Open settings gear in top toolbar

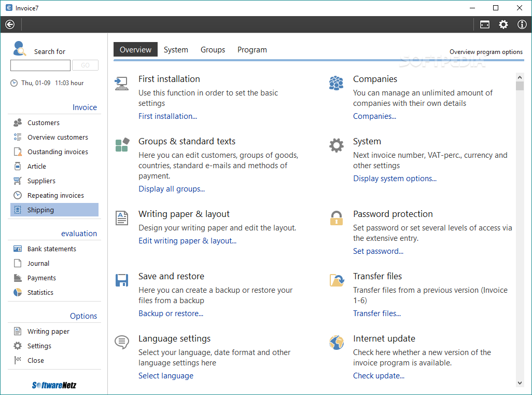pyautogui.click(x=503, y=24)
